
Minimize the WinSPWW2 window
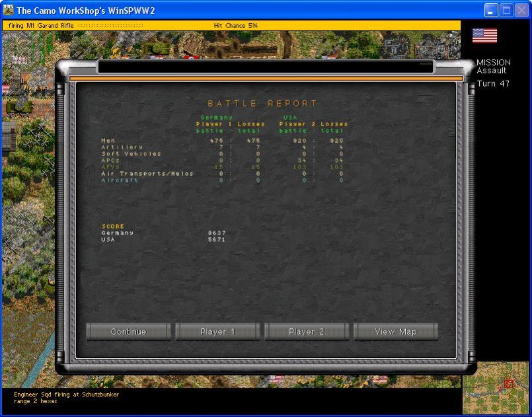pos(491,11)
